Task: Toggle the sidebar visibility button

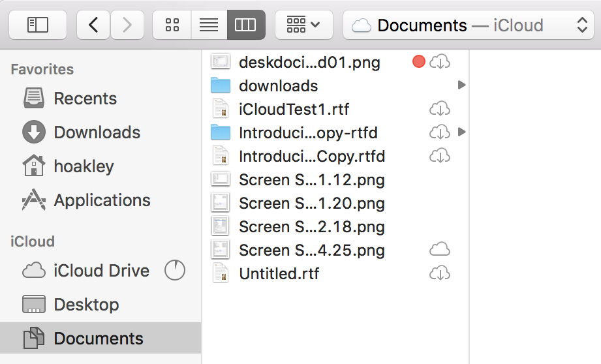Action: pos(38,25)
